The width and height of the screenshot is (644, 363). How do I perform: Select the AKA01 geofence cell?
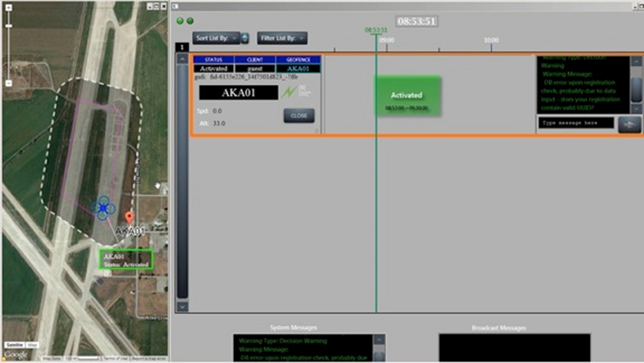[298, 69]
